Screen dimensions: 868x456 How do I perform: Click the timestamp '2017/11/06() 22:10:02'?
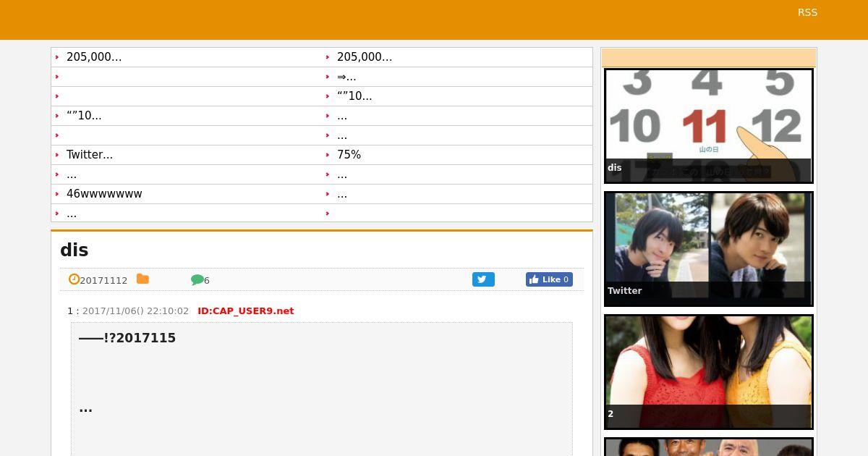pyautogui.click(x=135, y=311)
